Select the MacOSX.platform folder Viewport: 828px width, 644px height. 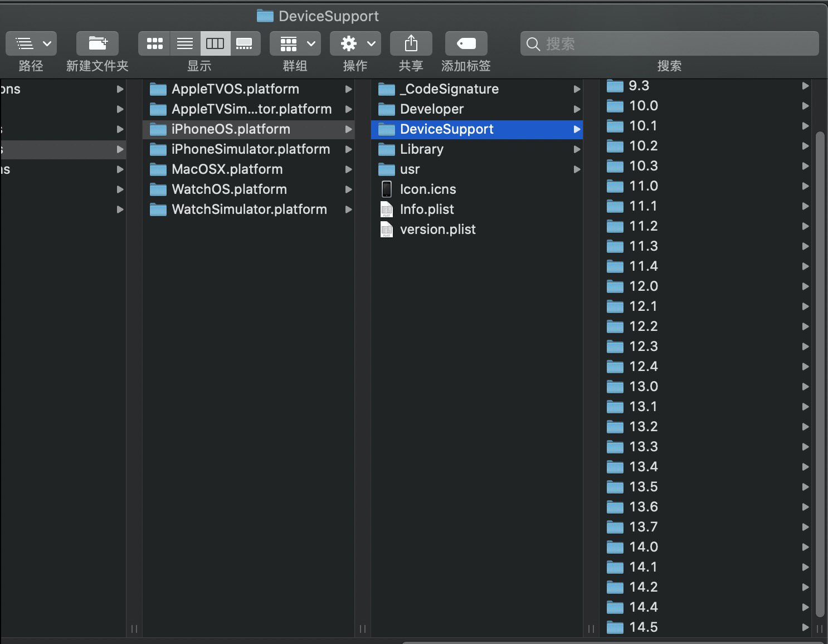(227, 169)
